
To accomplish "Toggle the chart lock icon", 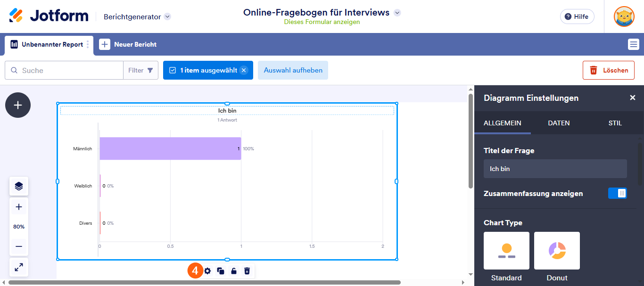I will pyautogui.click(x=234, y=271).
